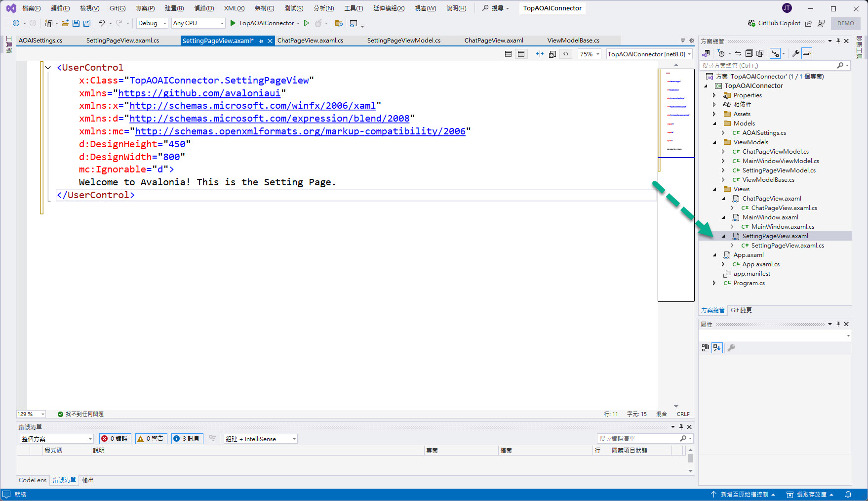Switch to the AOAISettings.cs tab

coord(40,41)
